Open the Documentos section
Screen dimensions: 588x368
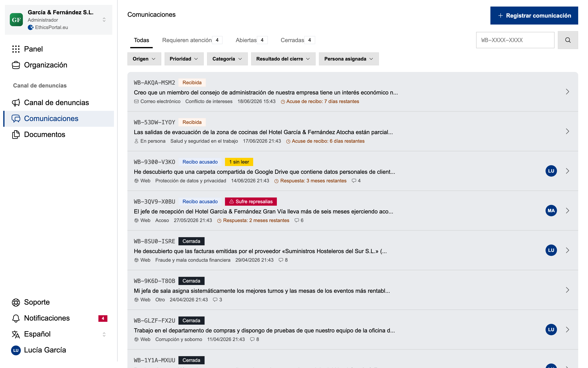coord(59,134)
